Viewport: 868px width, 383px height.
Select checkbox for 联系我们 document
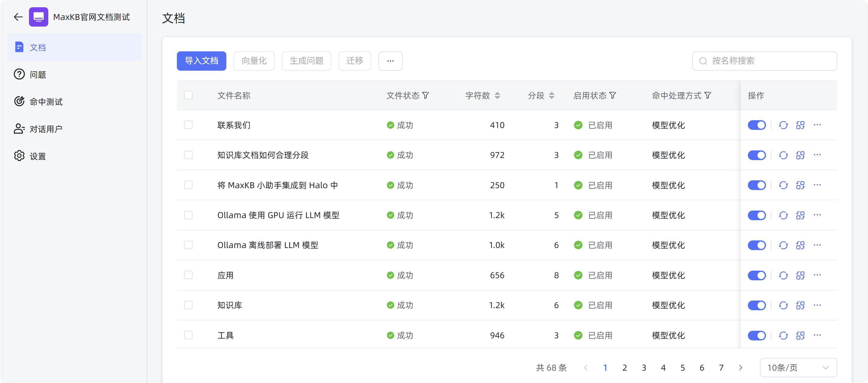coord(188,125)
